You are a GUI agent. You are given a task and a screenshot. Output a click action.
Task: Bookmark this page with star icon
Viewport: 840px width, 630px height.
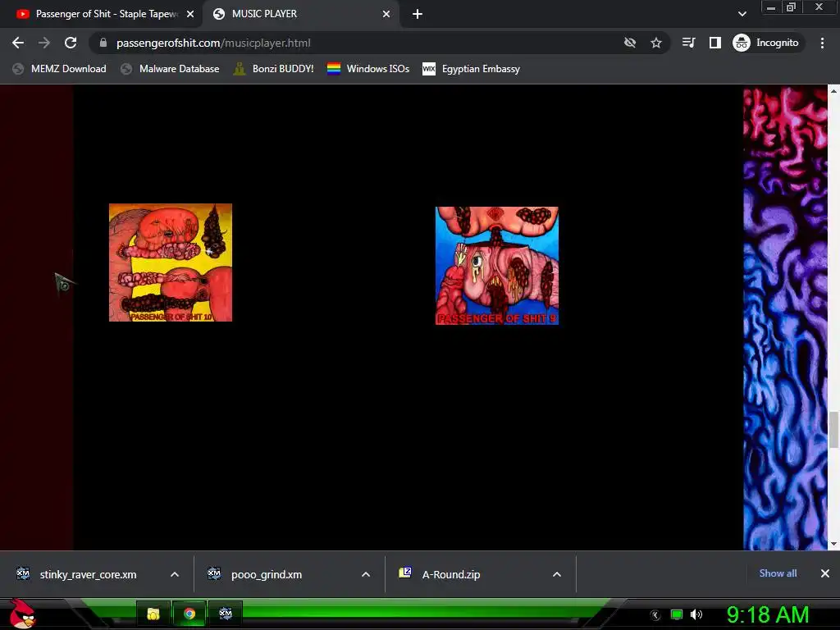[656, 43]
